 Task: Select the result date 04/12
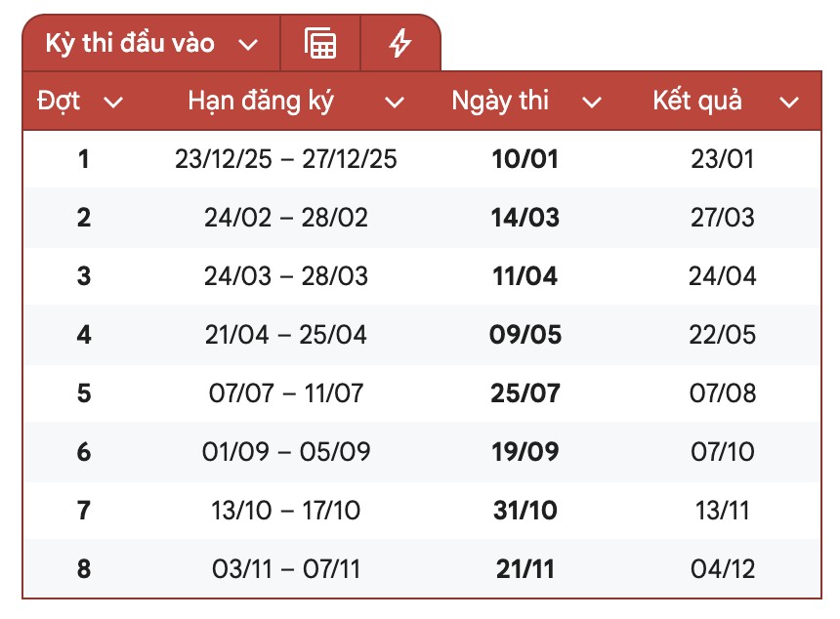point(722,568)
